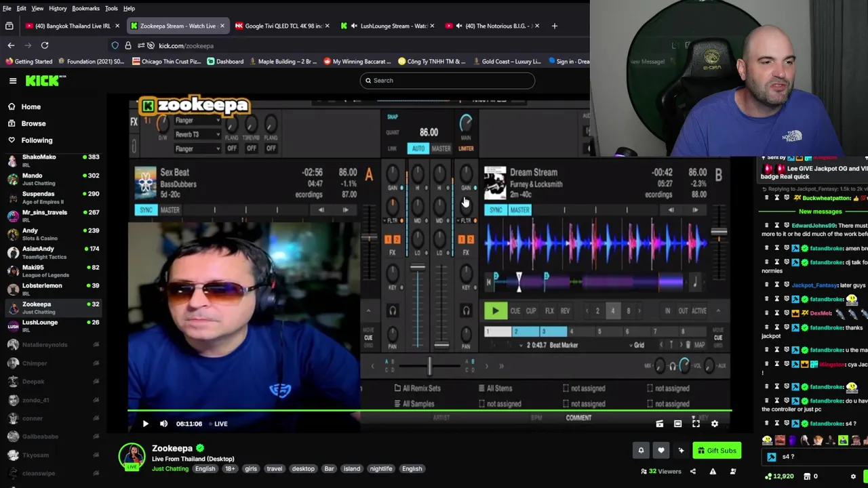
Task: Switch to Google Tivi QLED TCL tab
Action: click(281, 26)
